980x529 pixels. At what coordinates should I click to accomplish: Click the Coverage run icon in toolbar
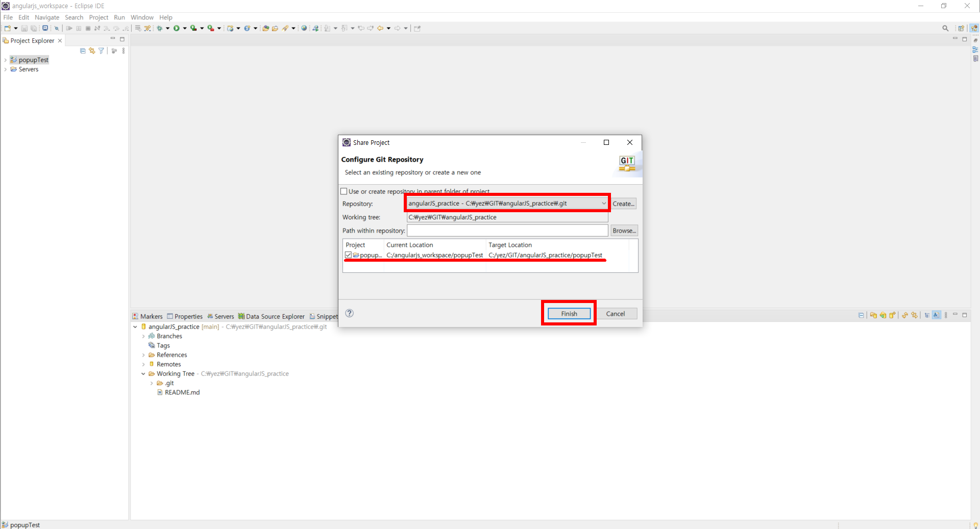click(x=193, y=28)
